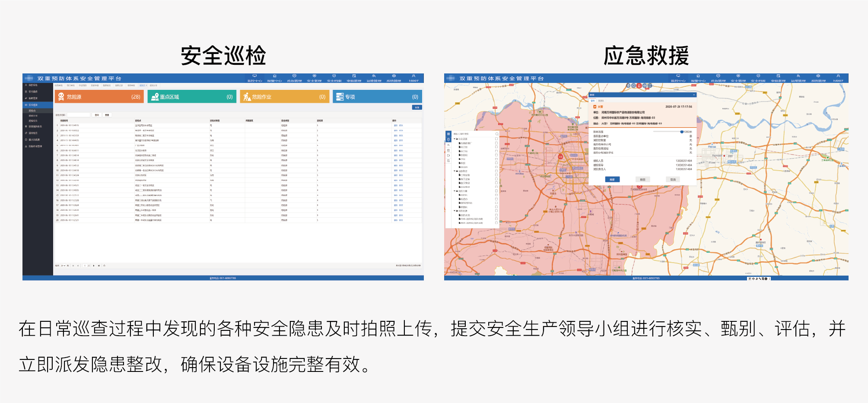Open 安全管理 menu in 安全巡检 screenshot
Image resolution: width=868 pixels, height=403 pixels.
point(314,78)
